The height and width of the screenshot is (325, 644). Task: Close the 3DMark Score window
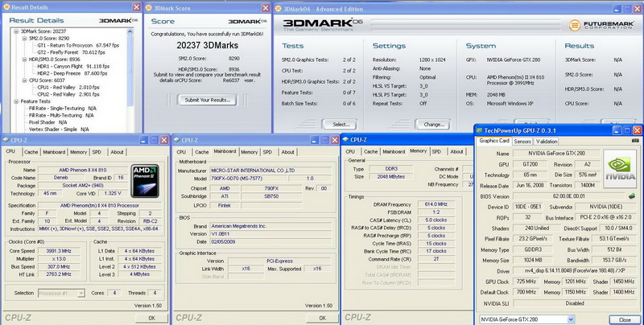click(265, 7)
